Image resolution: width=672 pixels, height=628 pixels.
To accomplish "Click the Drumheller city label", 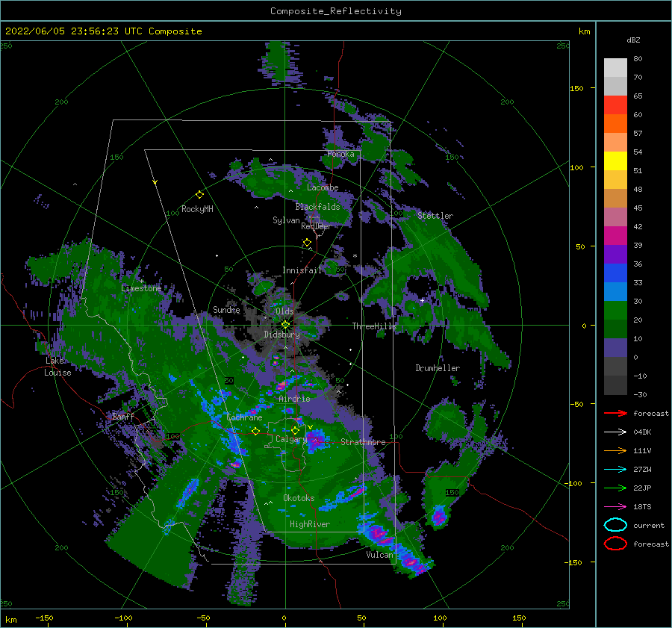I will [438, 368].
